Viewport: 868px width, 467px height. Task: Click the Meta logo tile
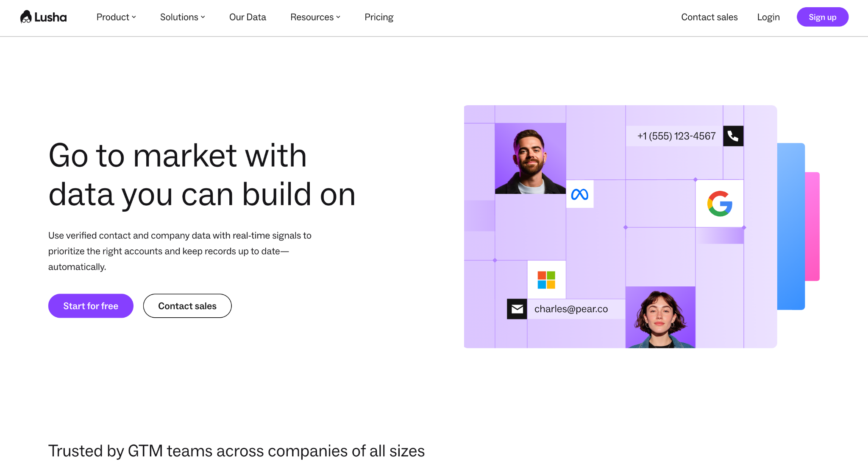click(x=580, y=194)
